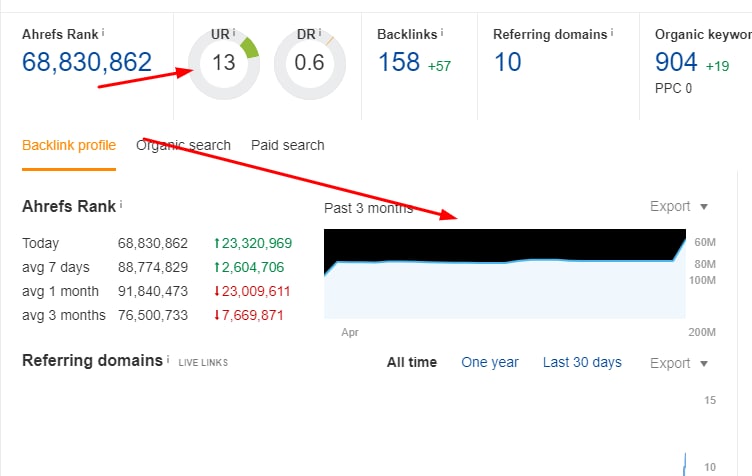Click the 60M axis label

[705, 242]
